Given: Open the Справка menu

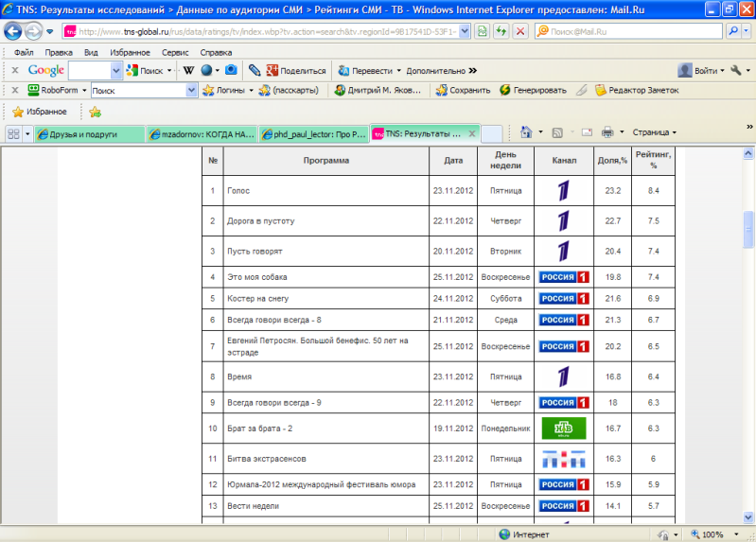Looking at the screenshot, I should click(216, 53).
